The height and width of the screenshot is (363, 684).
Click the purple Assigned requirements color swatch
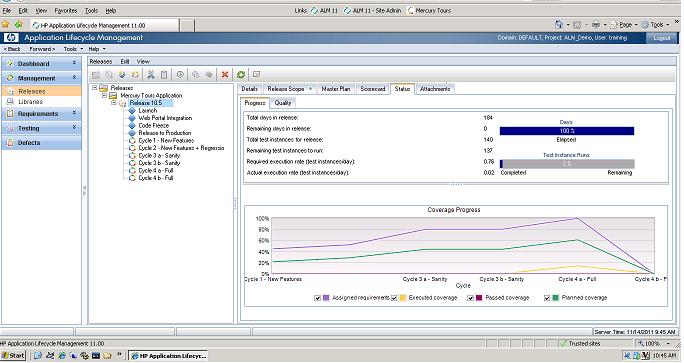point(326,298)
